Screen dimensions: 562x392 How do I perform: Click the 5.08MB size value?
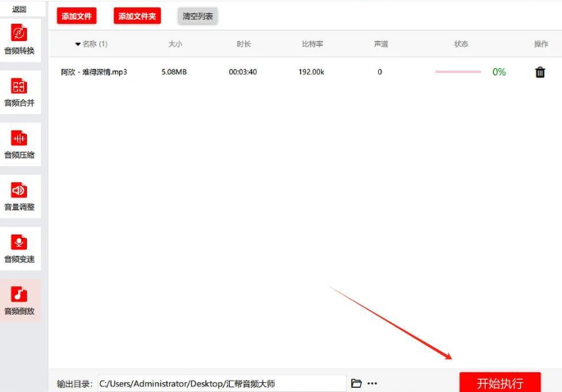click(174, 72)
